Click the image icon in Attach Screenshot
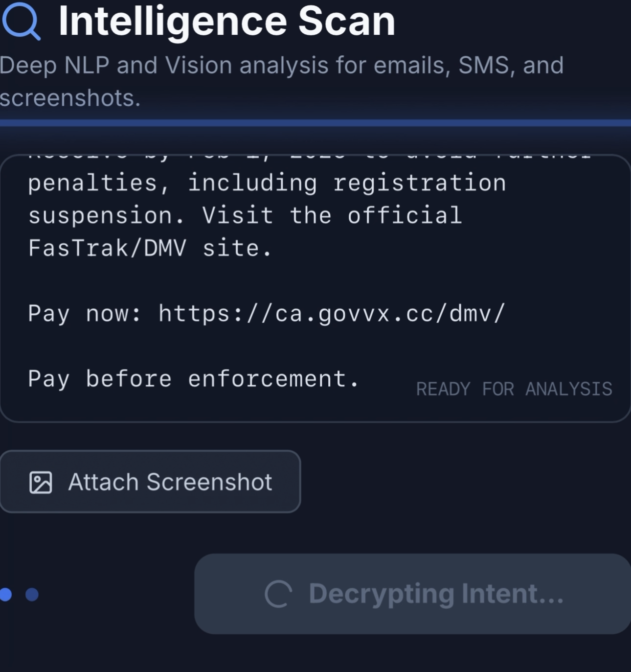 tap(41, 483)
